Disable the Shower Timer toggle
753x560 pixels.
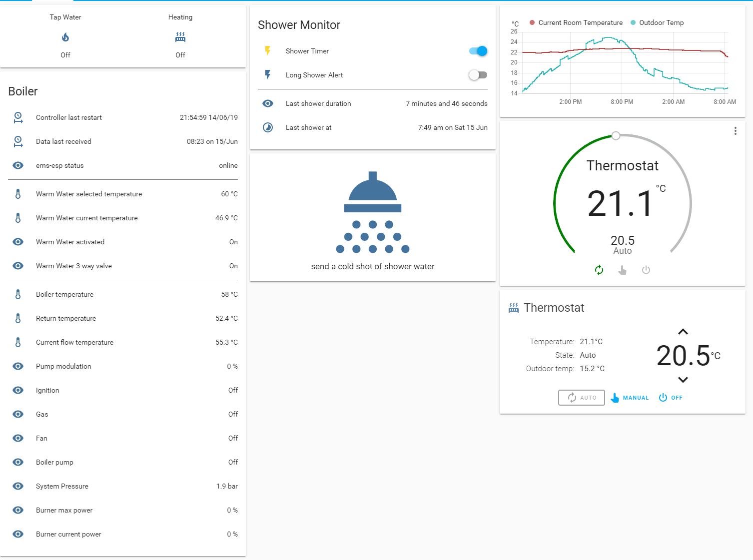[x=478, y=51]
